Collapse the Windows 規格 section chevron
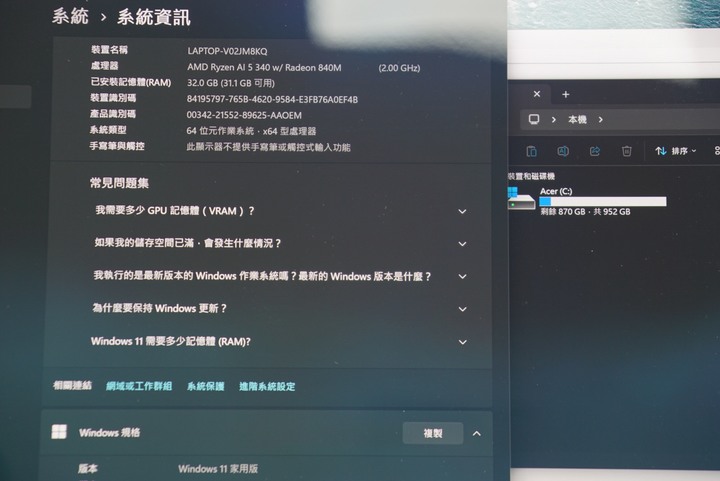The width and height of the screenshot is (720, 481). click(476, 433)
